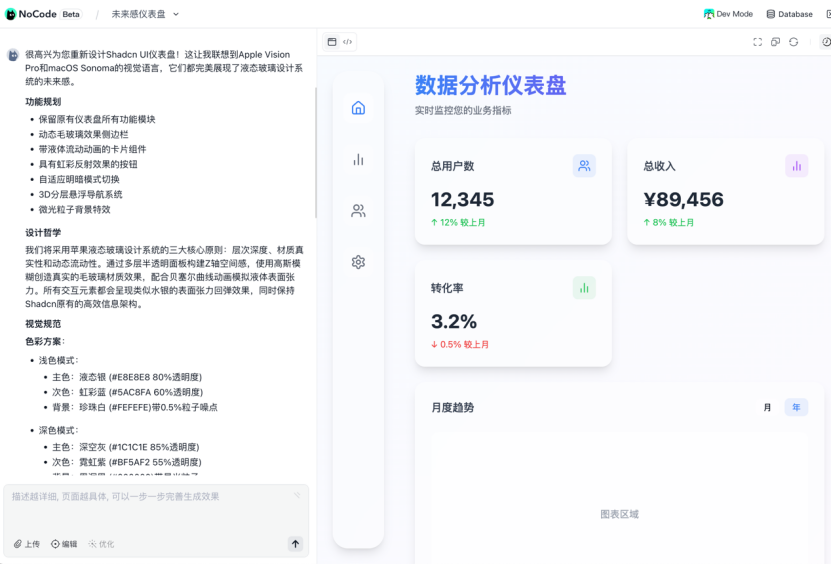Switch to code view icon

[x=348, y=42]
